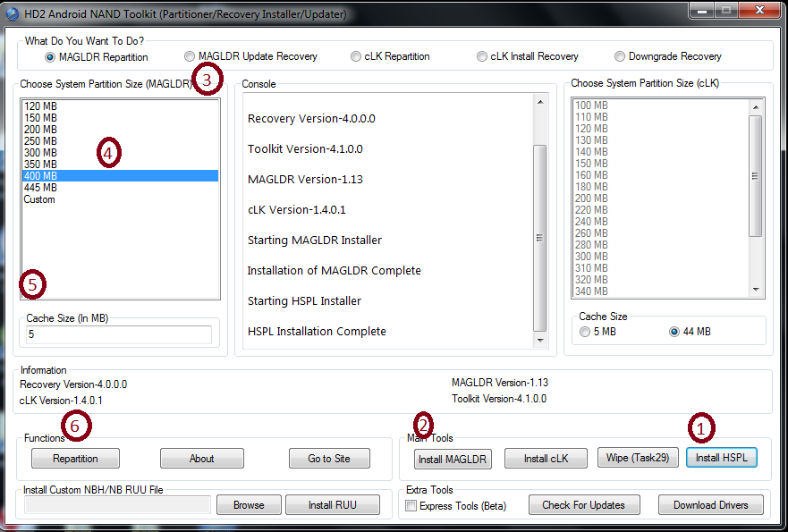
Task: Click Installation of MAGLDR Complete line
Action: [x=335, y=270]
